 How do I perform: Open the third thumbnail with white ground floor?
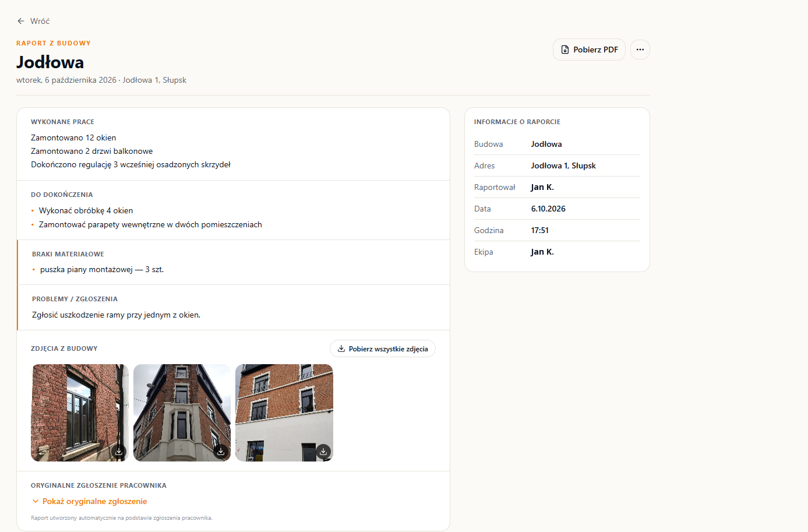tap(284, 413)
